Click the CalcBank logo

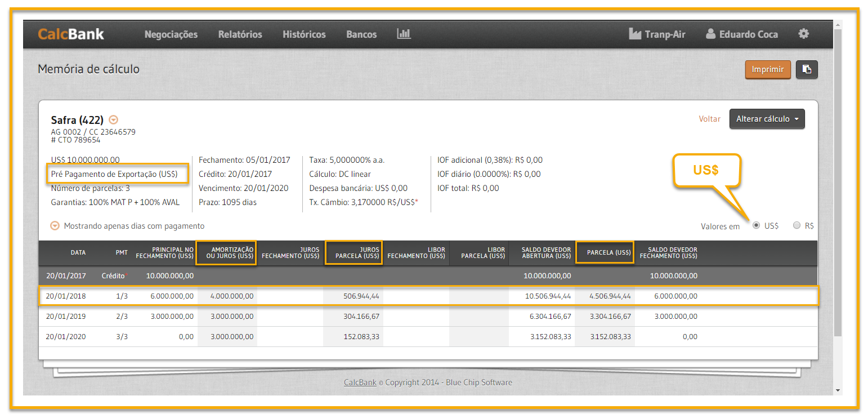point(71,34)
